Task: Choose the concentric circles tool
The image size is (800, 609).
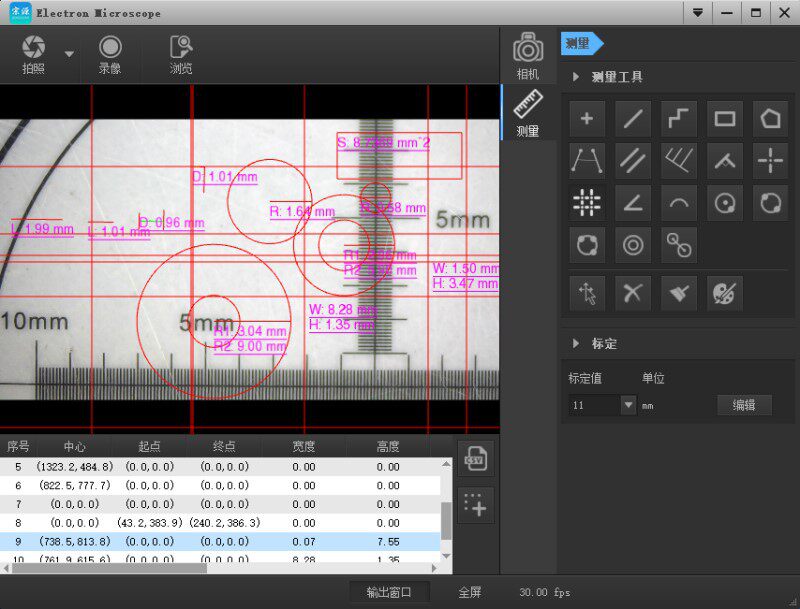Action: click(x=633, y=245)
